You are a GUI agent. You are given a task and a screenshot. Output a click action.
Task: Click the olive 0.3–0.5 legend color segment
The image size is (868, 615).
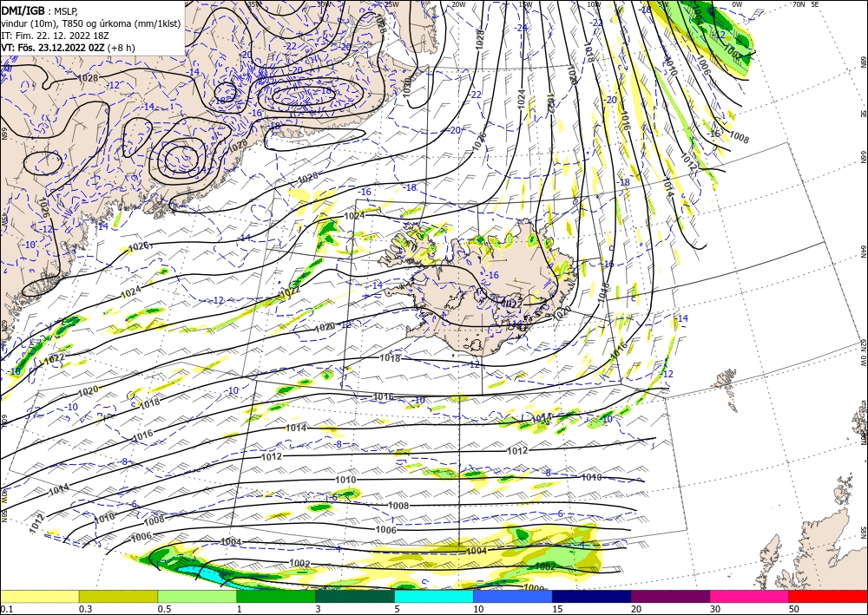(118, 596)
